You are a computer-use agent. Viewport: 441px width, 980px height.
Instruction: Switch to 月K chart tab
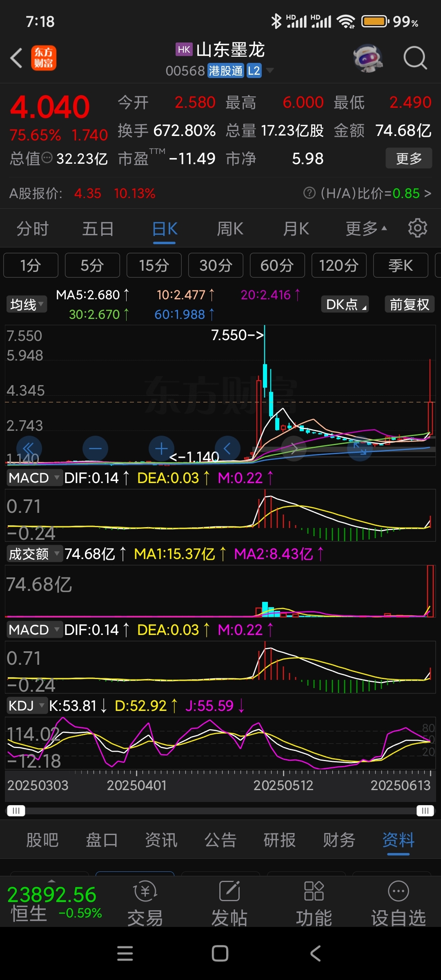(296, 228)
